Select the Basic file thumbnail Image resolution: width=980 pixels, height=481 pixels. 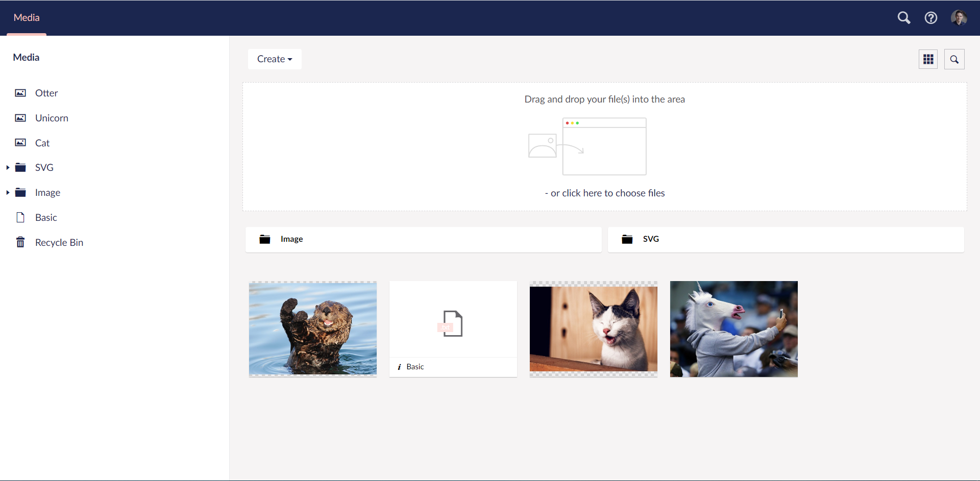click(453, 329)
